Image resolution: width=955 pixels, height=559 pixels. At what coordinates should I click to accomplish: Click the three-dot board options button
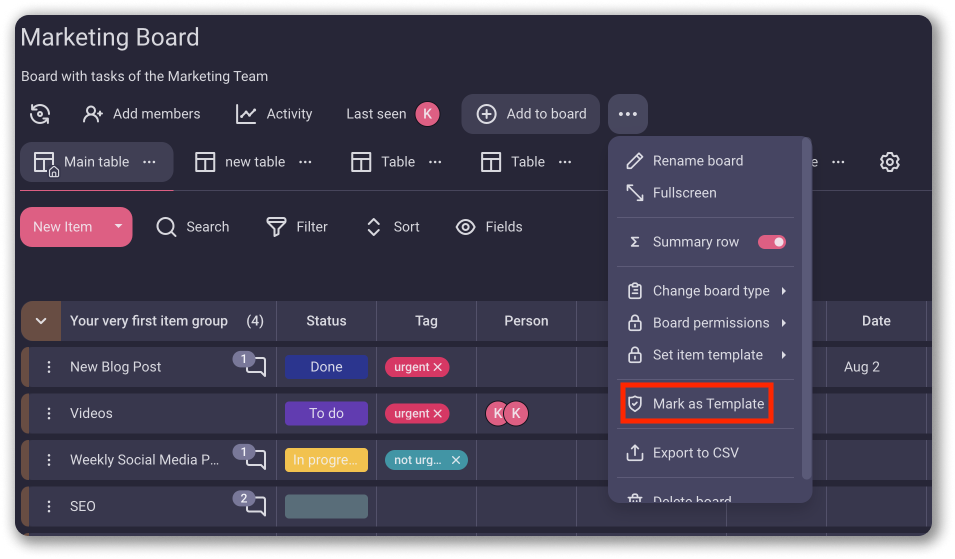pyautogui.click(x=627, y=114)
